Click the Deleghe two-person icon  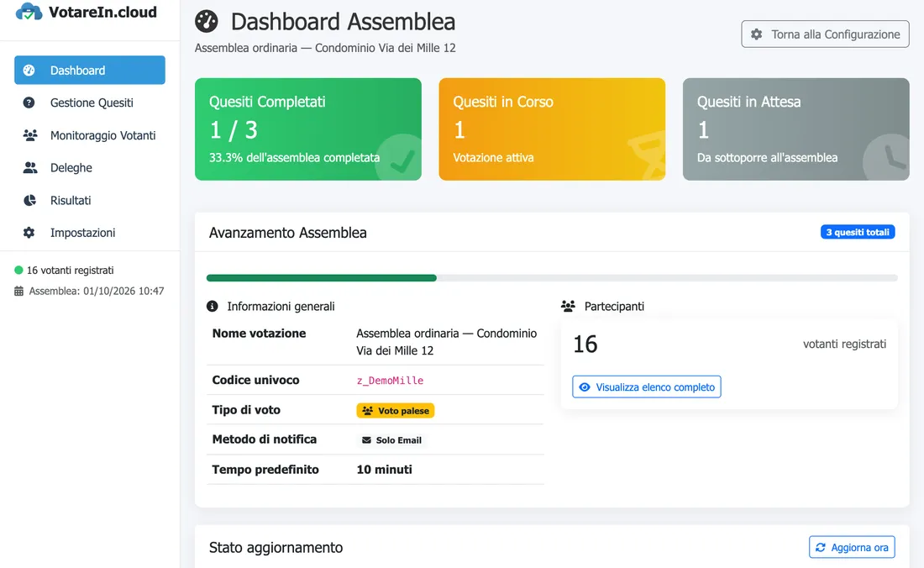click(x=30, y=168)
